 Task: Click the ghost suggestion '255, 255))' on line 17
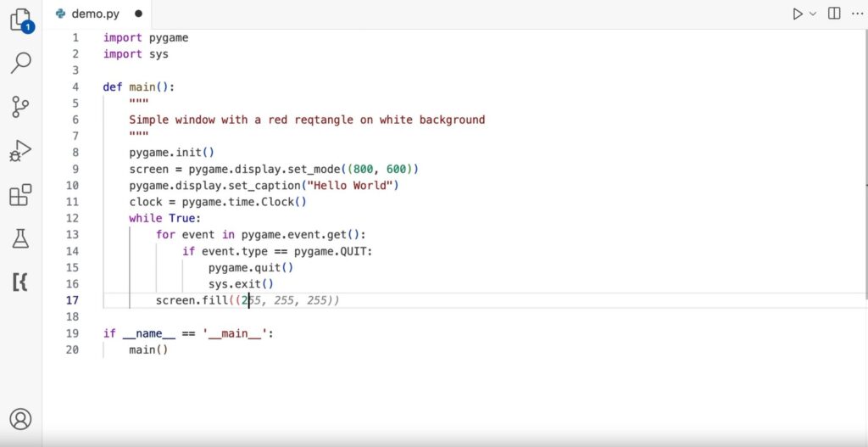306,300
